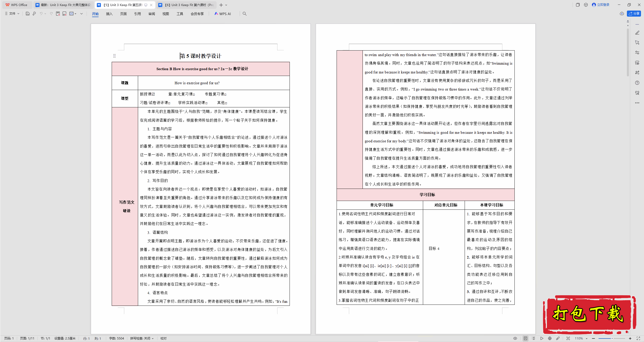This screenshot has height=342, width=644.
Task: Click 立即登录 login link
Action: 601,5
